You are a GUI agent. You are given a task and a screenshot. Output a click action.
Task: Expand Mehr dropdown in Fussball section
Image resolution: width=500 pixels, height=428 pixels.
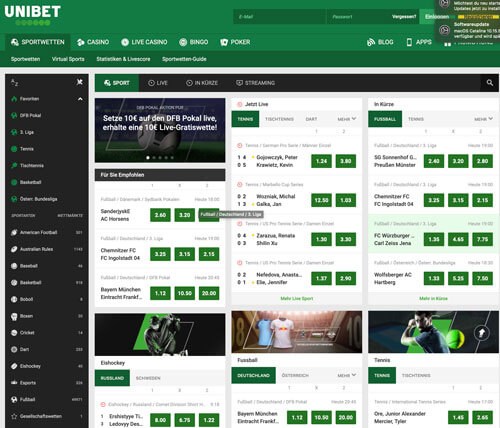pos(347,375)
